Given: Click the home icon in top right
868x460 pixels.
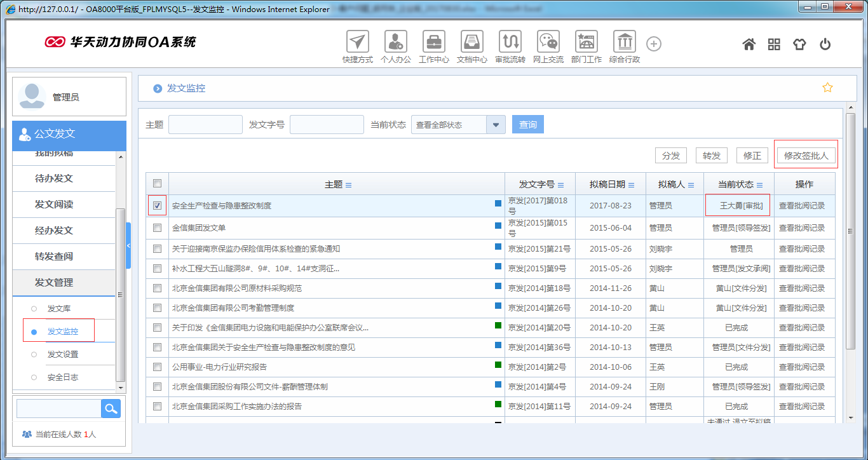Looking at the screenshot, I should tap(749, 43).
